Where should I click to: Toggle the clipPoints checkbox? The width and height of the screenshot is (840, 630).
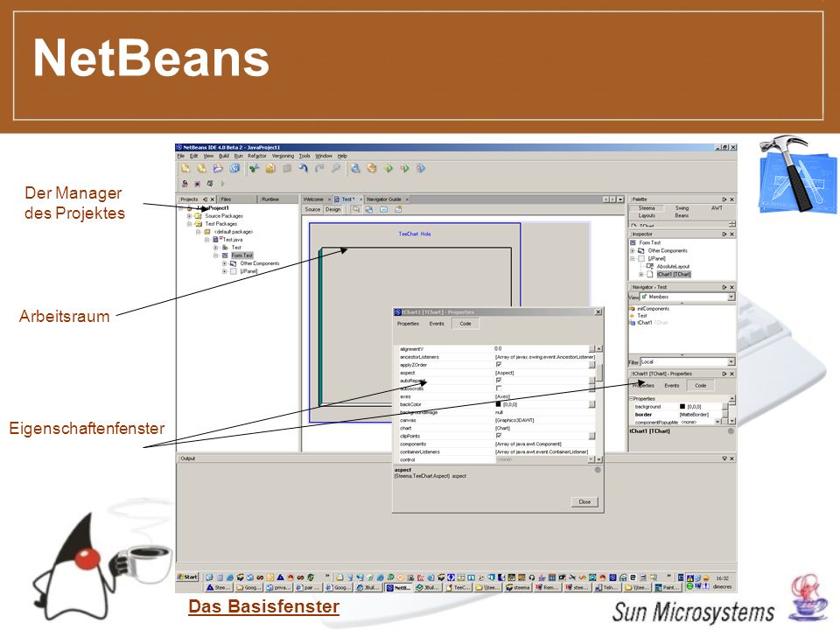499,436
